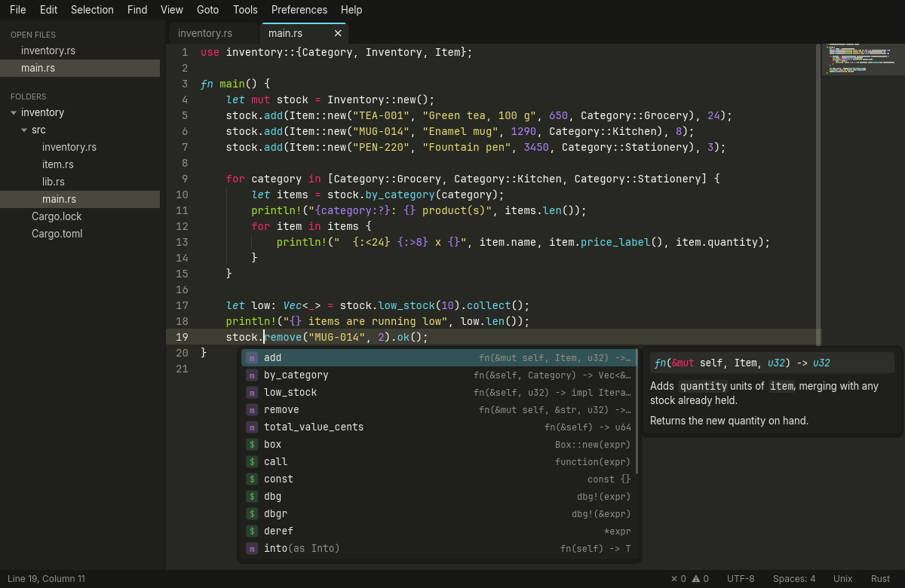
Task: Click the editor vertical scrollbar
Action: (x=818, y=194)
